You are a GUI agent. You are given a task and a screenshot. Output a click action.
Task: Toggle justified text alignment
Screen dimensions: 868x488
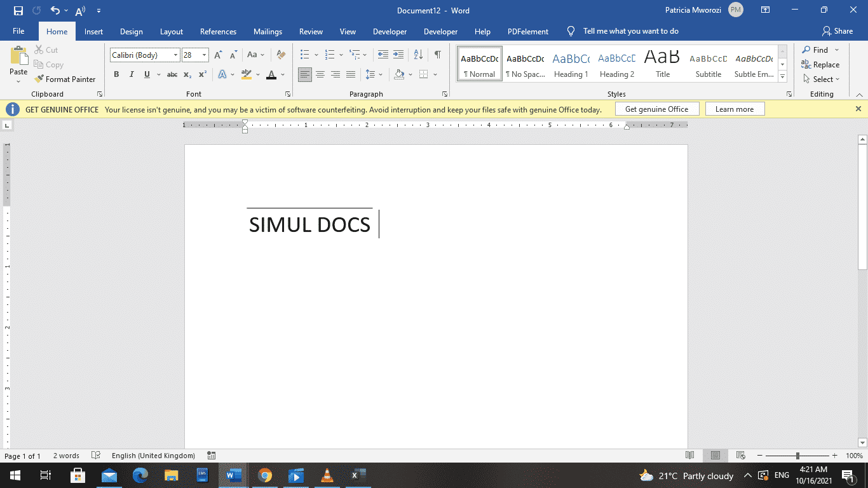pyautogui.click(x=351, y=74)
